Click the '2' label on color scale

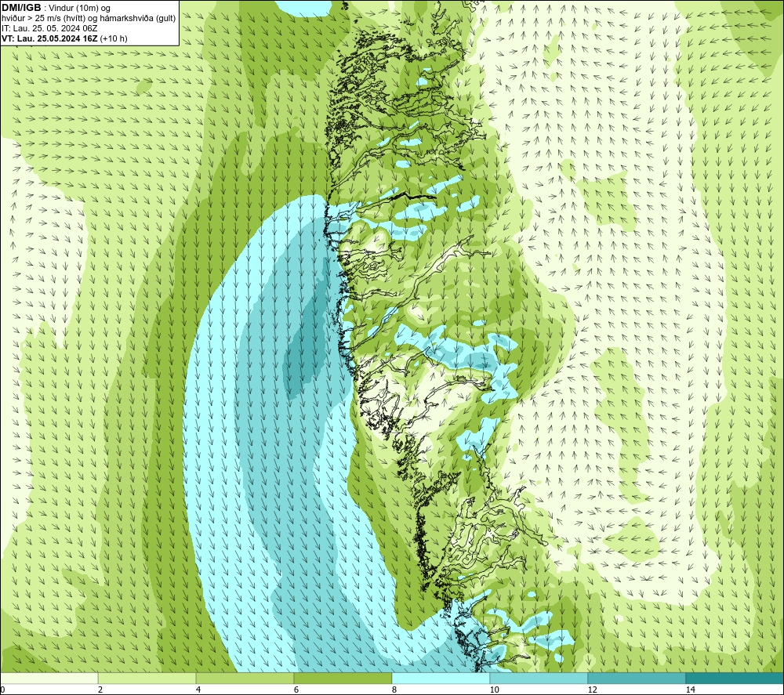[100, 690]
